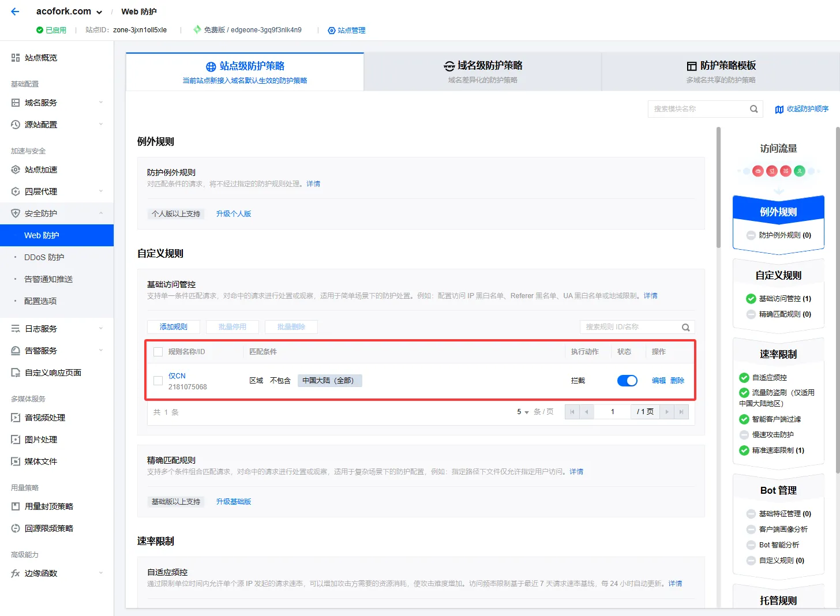840x616 pixels.
Task: Open the items-per-page dropdown
Action: [x=523, y=412]
